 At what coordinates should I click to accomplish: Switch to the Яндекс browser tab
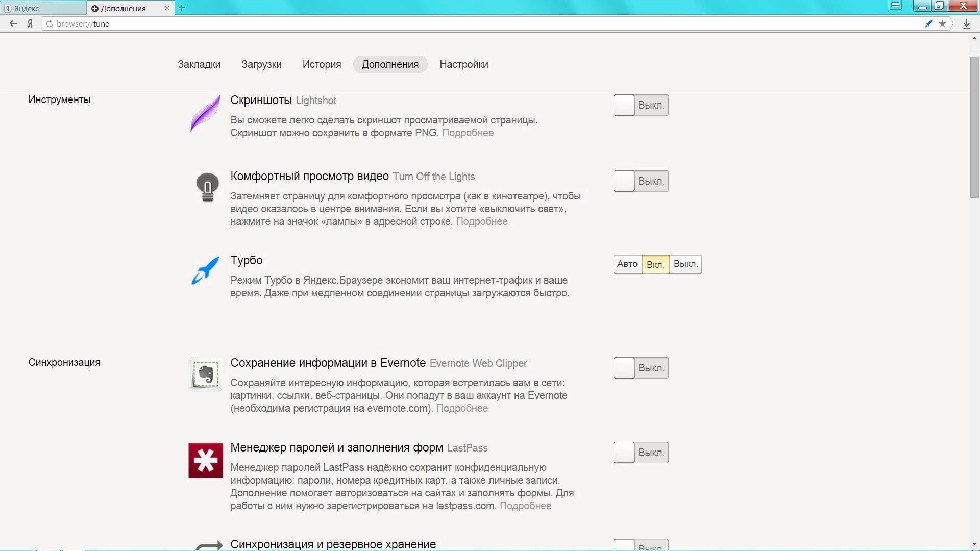pos(43,8)
